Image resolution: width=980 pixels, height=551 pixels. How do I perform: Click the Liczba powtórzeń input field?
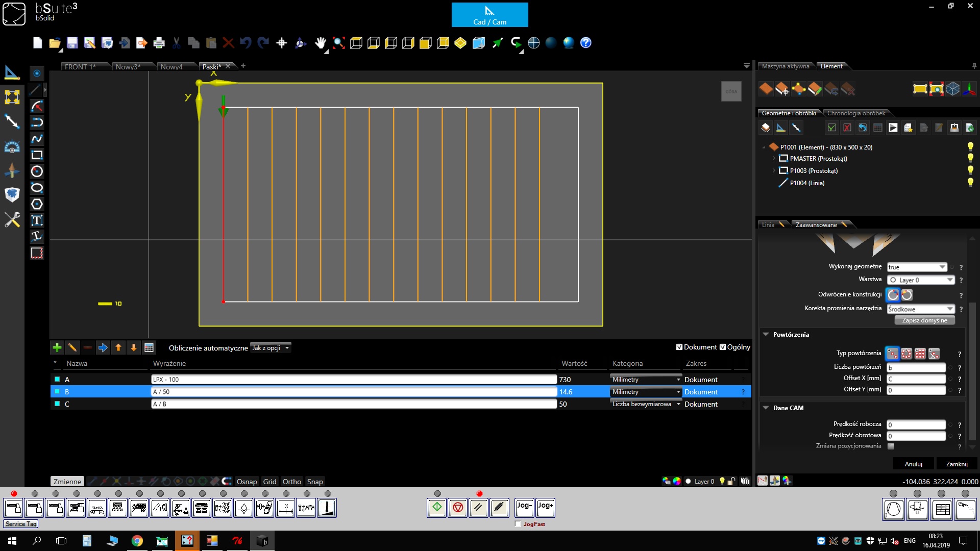916,368
